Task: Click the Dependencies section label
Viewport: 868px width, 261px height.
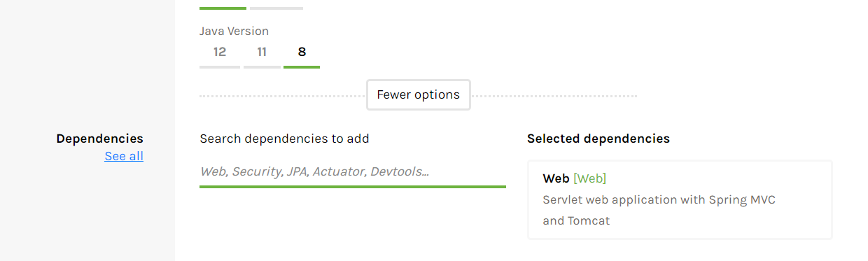Action: [x=99, y=139]
